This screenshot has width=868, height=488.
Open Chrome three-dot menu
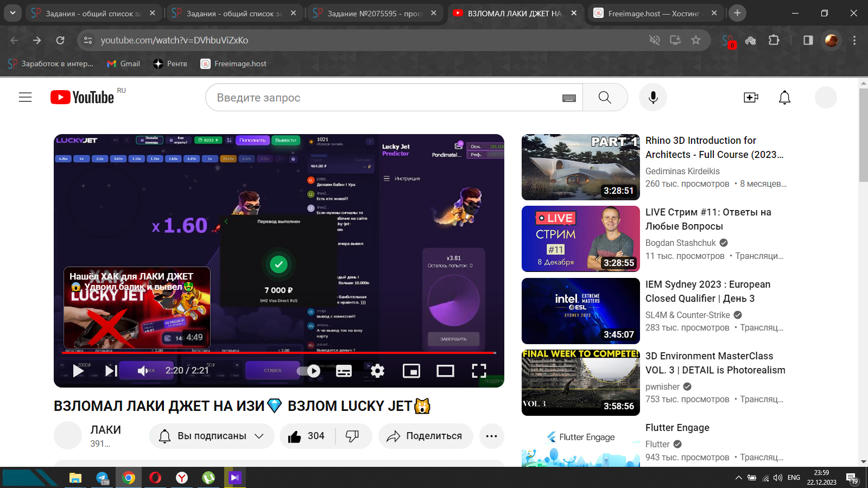coord(854,40)
